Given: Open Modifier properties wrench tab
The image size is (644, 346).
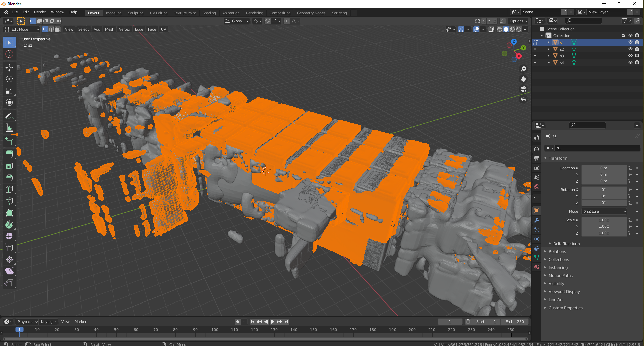Looking at the screenshot, I should (537, 220).
